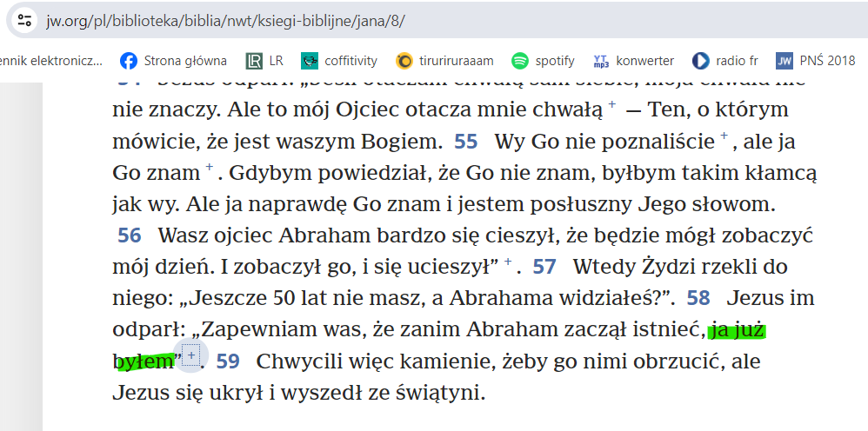Open the radio fr bookmark
Image resolution: width=868 pixels, height=431 pixels.
click(x=725, y=61)
